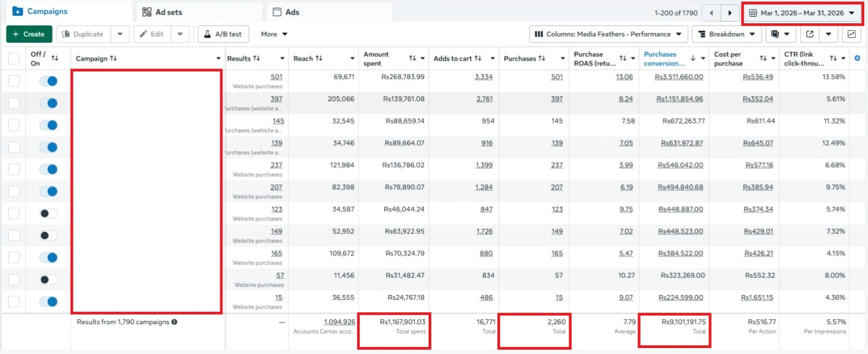Open the reports icon dropdown
Image resolution: width=868 pixels, height=354 pixels.
tap(780, 34)
